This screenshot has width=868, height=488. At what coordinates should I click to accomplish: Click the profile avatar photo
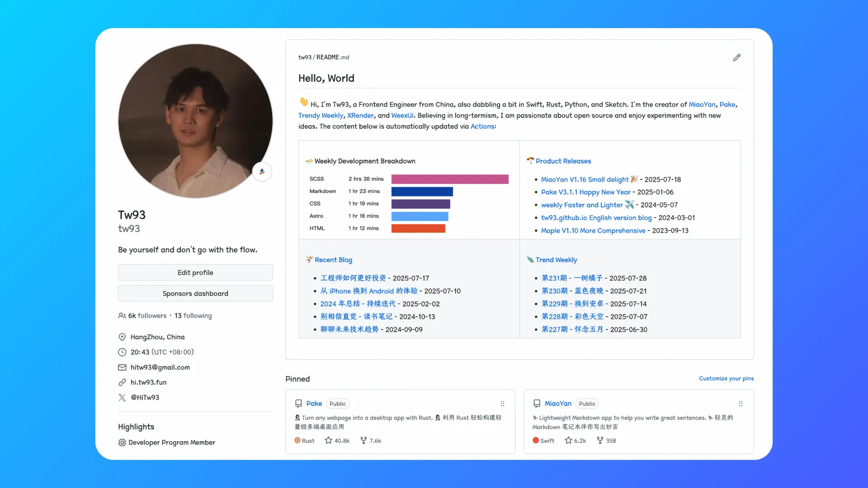coord(195,121)
